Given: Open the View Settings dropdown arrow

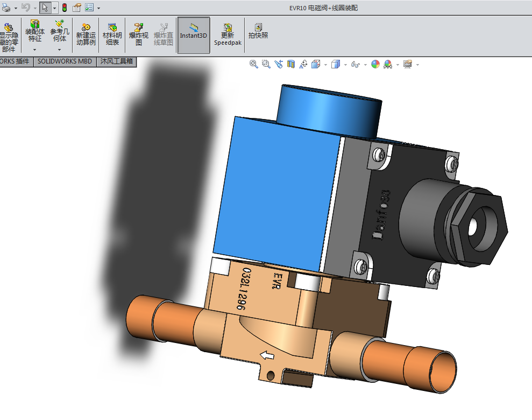Looking at the screenshot, I should pyautogui.click(x=417, y=65).
